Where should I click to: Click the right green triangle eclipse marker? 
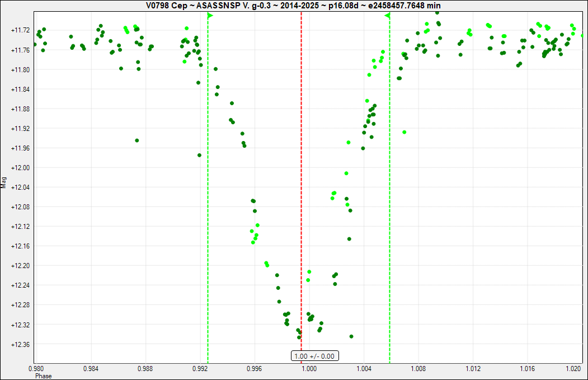tap(387, 16)
